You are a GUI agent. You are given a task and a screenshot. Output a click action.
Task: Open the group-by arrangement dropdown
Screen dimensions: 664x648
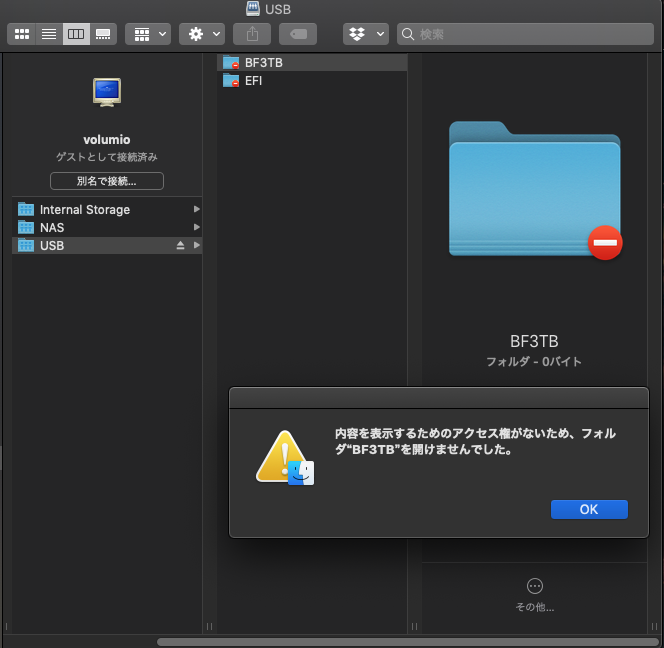[148, 34]
